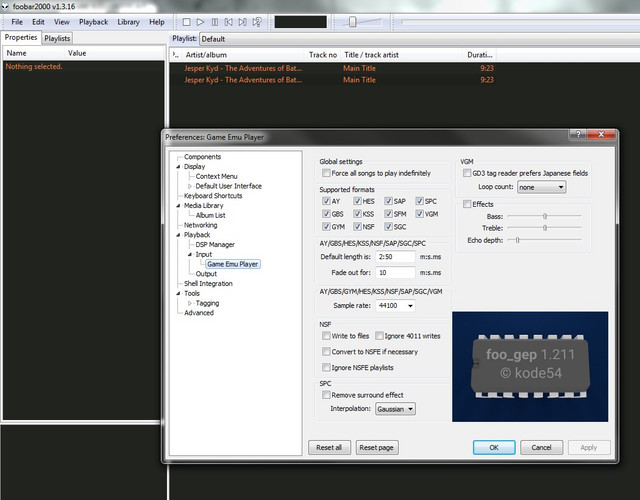
Task: Toggle the KSS format checkbox
Action: [x=358, y=214]
